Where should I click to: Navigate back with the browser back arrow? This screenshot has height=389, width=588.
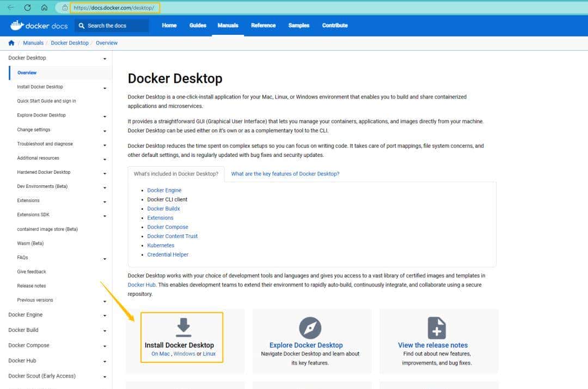click(10, 8)
